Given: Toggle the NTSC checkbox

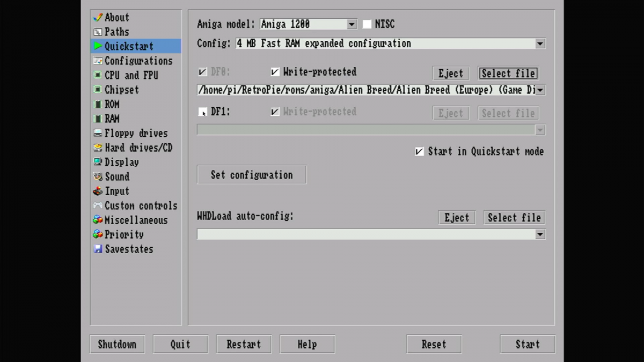Looking at the screenshot, I should click(368, 24).
